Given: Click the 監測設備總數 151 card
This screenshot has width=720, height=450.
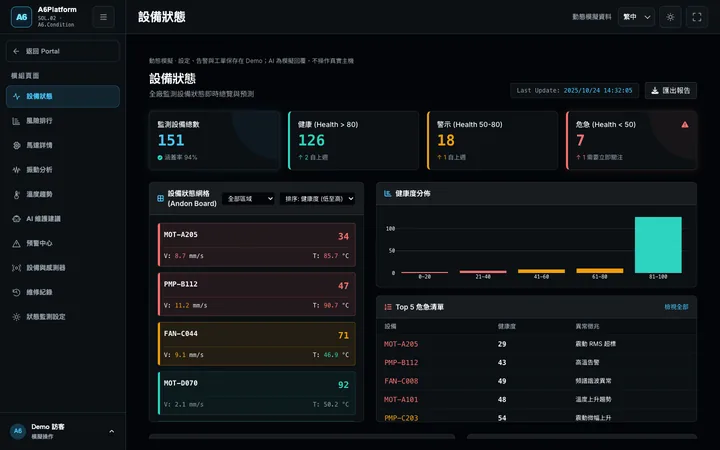Looking at the screenshot, I should 214,141.
